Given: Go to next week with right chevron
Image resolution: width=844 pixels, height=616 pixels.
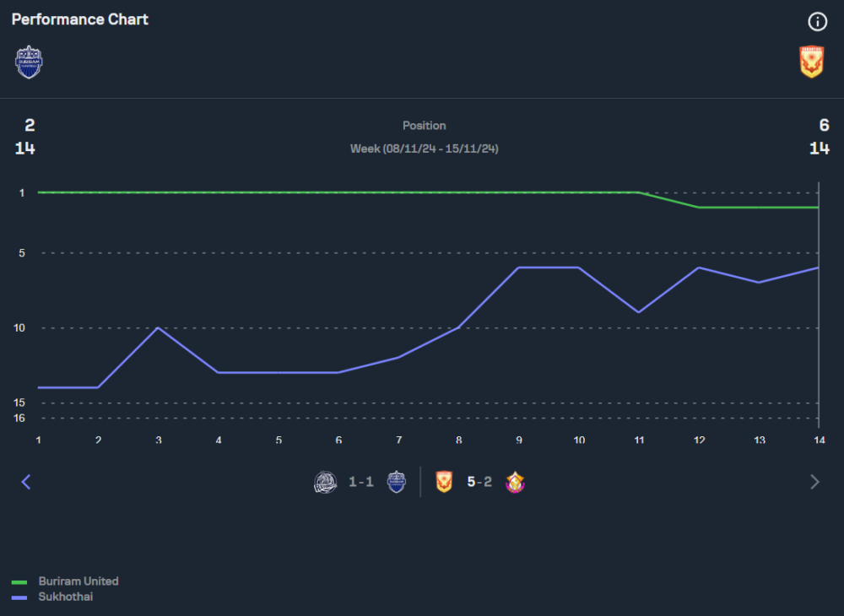Looking at the screenshot, I should pyautogui.click(x=814, y=482).
